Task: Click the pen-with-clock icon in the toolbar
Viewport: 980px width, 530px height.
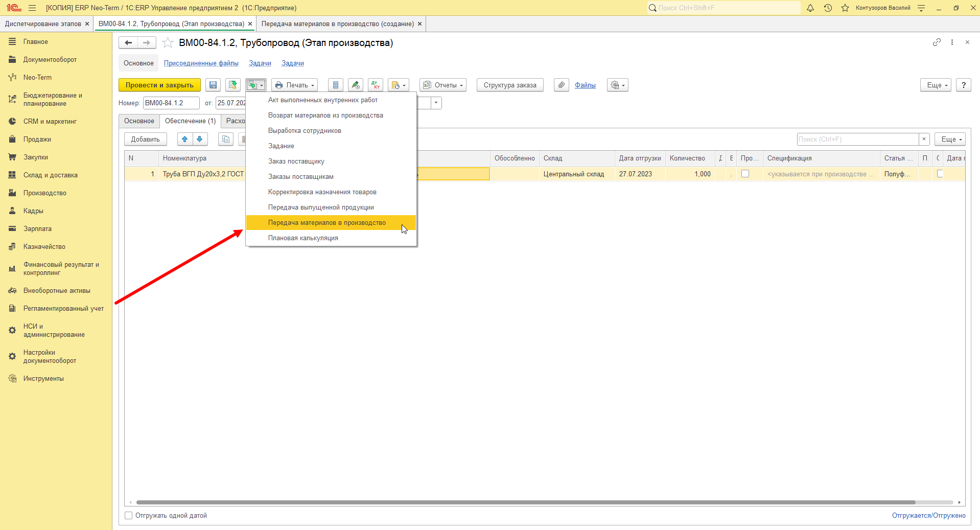Action: [x=356, y=85]
